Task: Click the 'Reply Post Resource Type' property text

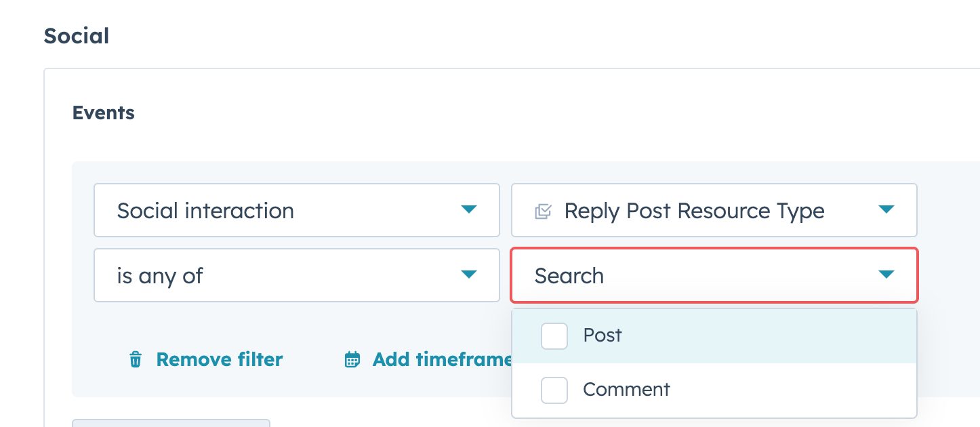Action: [694, 211]
